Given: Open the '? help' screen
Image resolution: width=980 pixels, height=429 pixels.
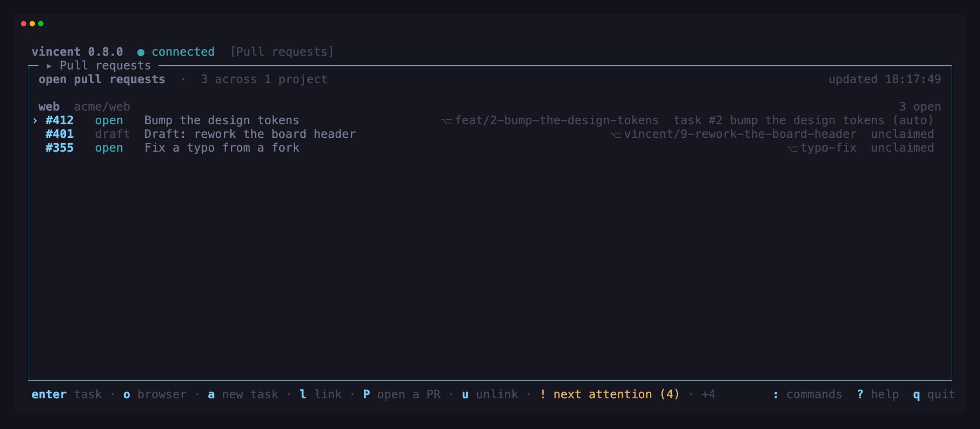Looking at the screenshot, I should 878,395.
